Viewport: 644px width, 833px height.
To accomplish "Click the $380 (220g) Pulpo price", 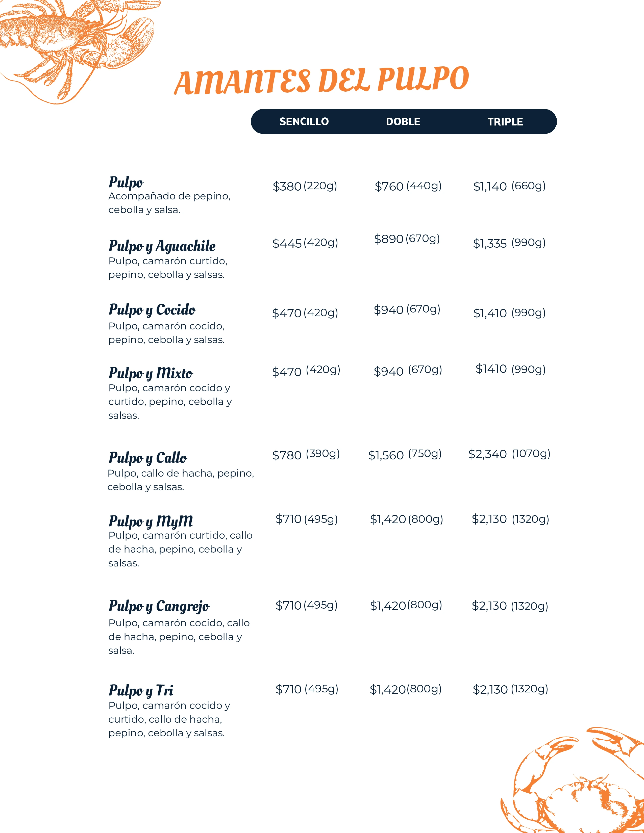I will (305, 186).
